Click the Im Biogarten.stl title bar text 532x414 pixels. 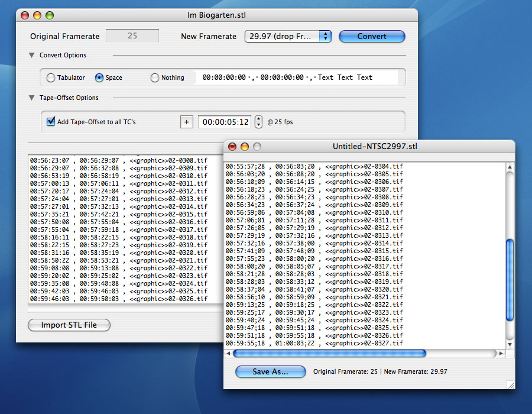click(x=216, y=15)
